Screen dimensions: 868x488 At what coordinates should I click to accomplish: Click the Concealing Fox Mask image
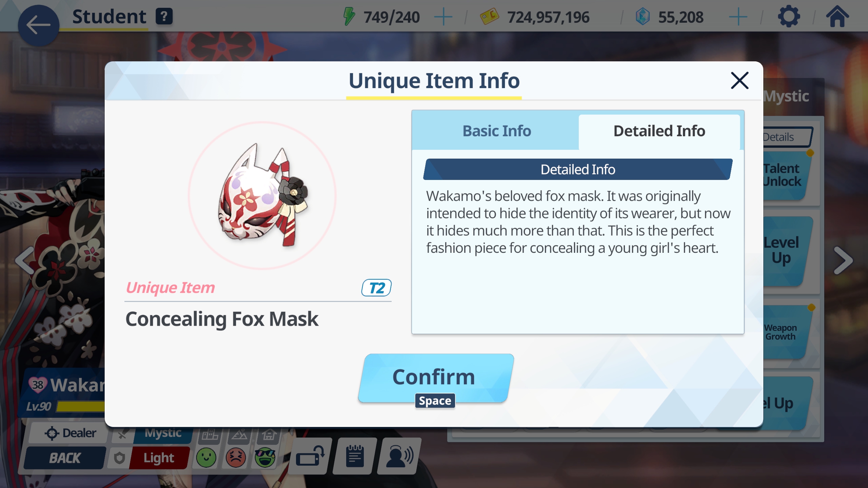263,195
